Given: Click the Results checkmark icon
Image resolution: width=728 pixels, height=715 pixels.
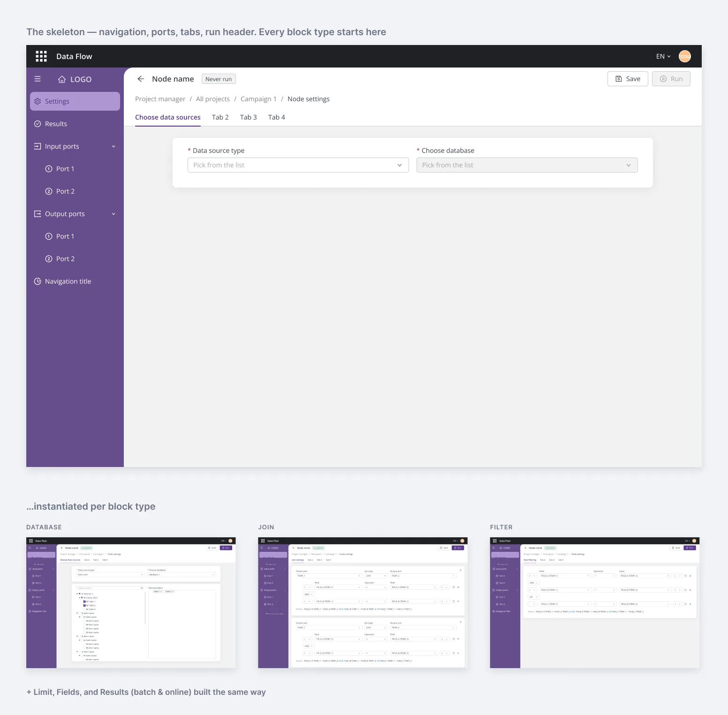Looking at the screenshot, I should click(x=38, y=124).
